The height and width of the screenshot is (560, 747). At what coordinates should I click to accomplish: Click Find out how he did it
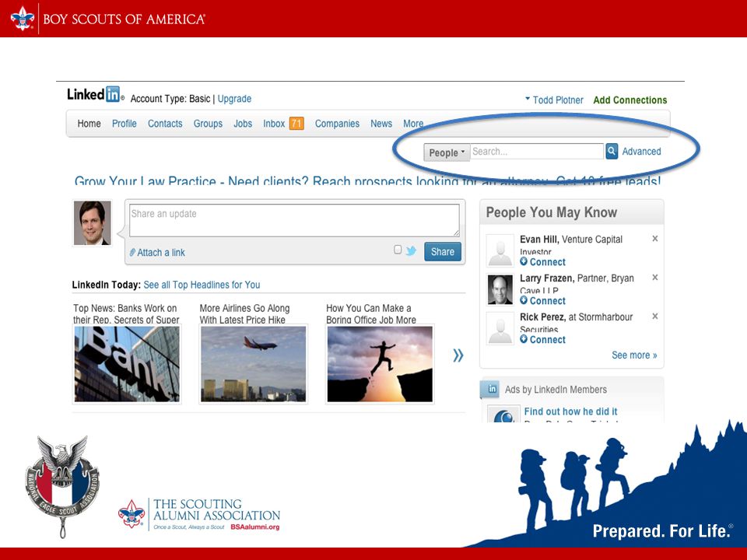[570, 411]
